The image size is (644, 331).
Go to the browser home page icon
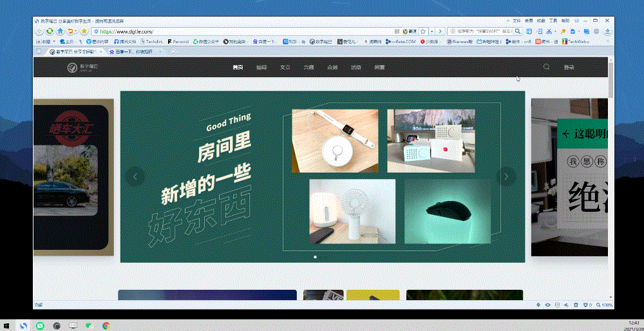point(61,31)
